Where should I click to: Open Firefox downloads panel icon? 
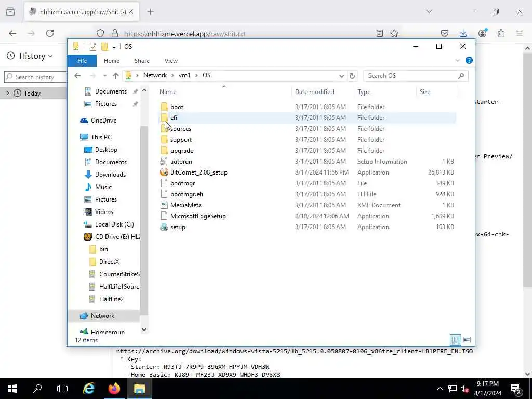click(463, 33)
